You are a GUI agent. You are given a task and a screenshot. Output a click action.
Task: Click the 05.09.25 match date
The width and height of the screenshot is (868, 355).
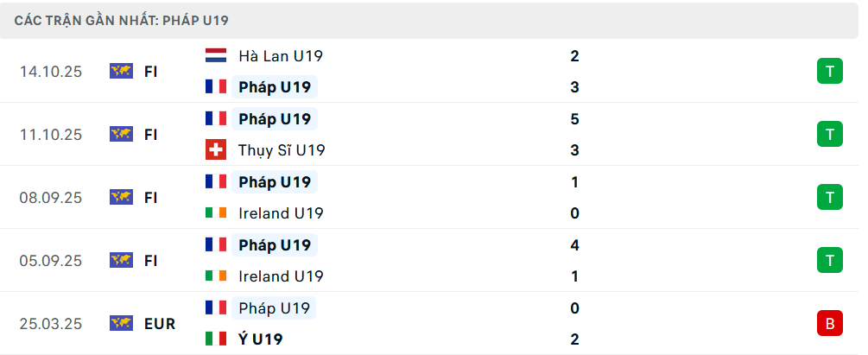point(51,260)
